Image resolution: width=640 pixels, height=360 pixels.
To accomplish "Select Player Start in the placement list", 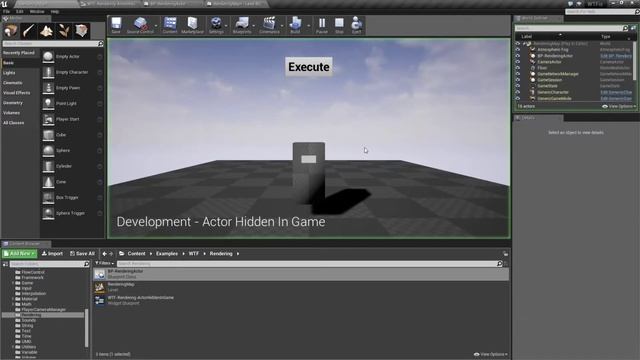I will 72,119.
